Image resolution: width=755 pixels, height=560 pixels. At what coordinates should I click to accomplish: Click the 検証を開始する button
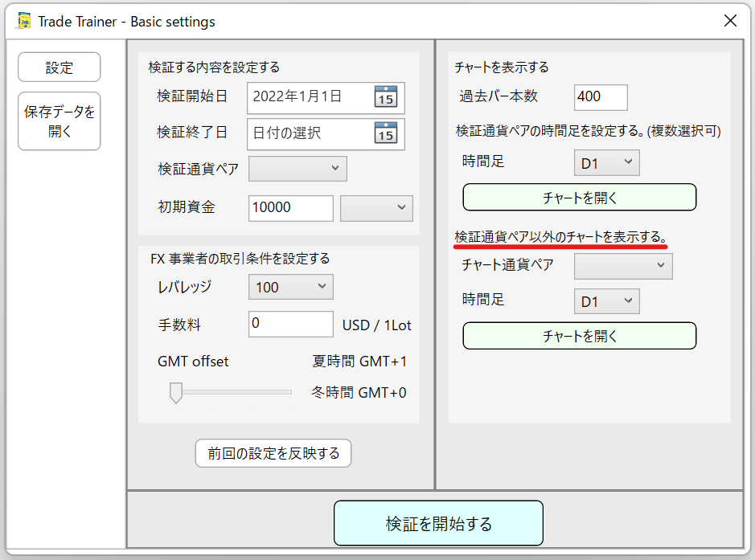(x=438, y=524)
